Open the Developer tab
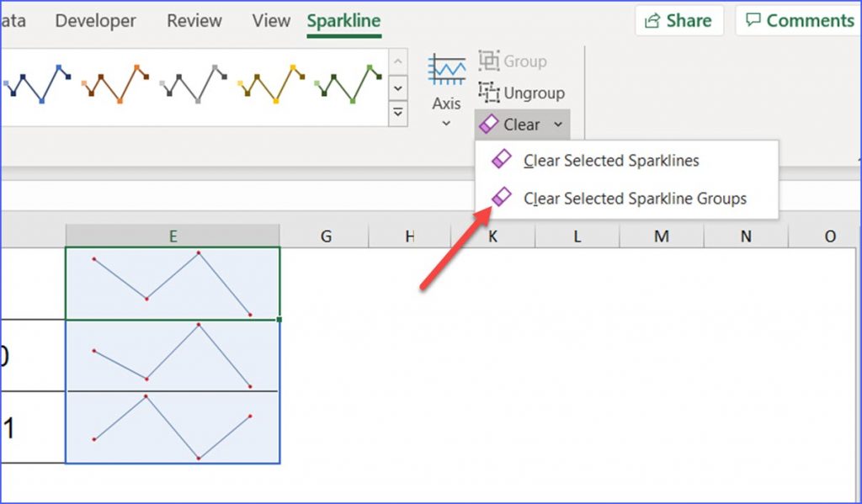 click(94, 20)
